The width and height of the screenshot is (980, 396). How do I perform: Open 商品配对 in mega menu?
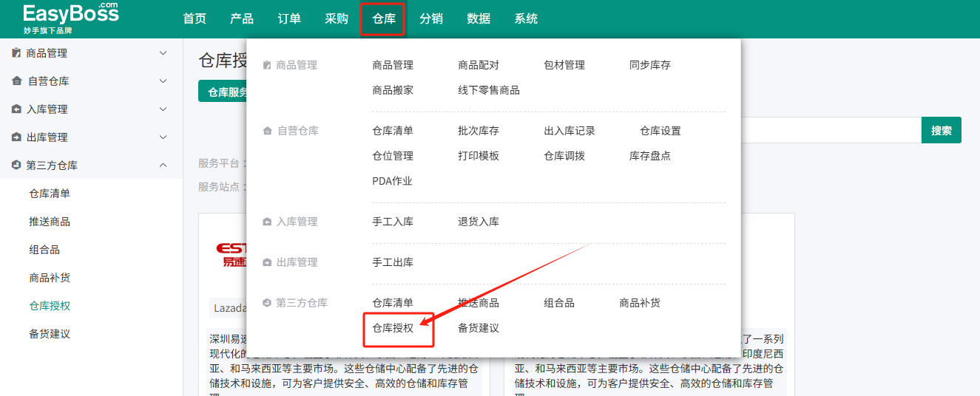(x=479, y=65)
